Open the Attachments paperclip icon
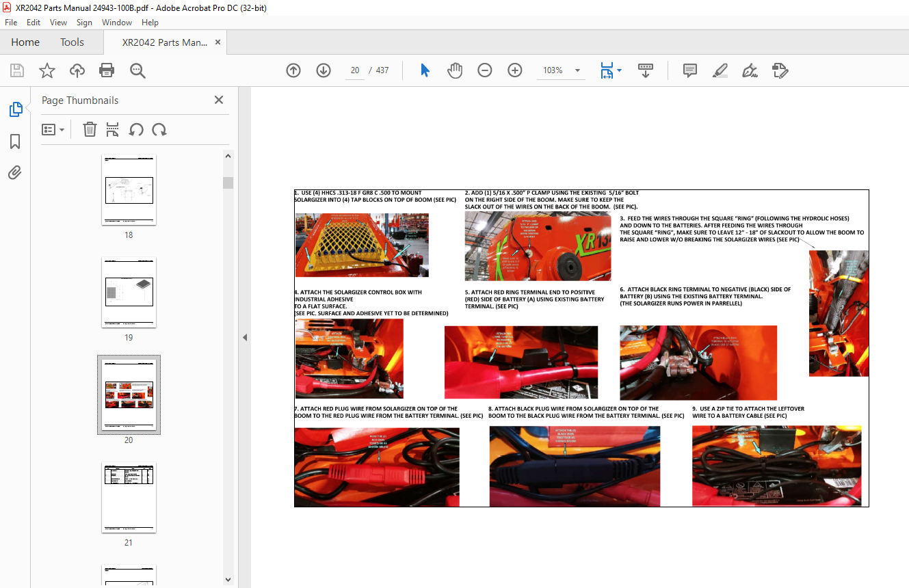The image size is (909, 588). click(x=15, y=172)
